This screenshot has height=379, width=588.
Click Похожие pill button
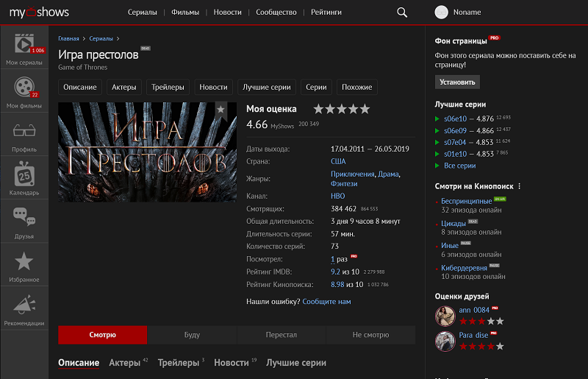[x=357, y=87]
